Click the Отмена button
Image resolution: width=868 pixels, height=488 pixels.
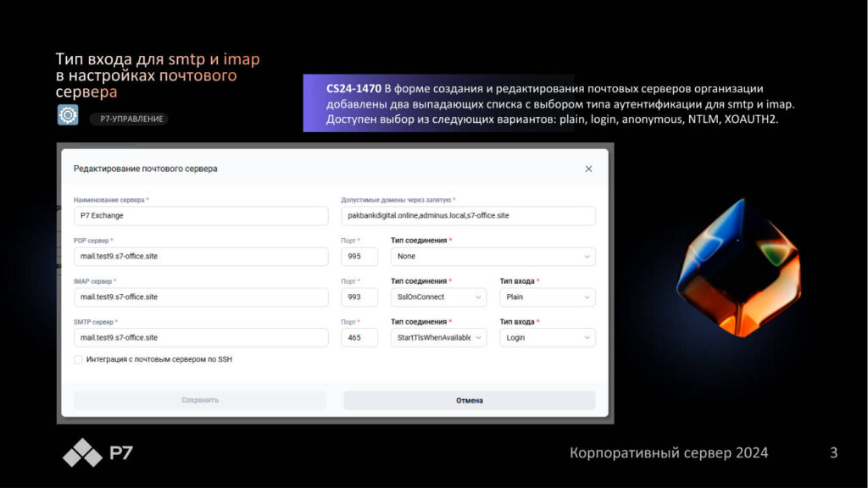point(469,400)
